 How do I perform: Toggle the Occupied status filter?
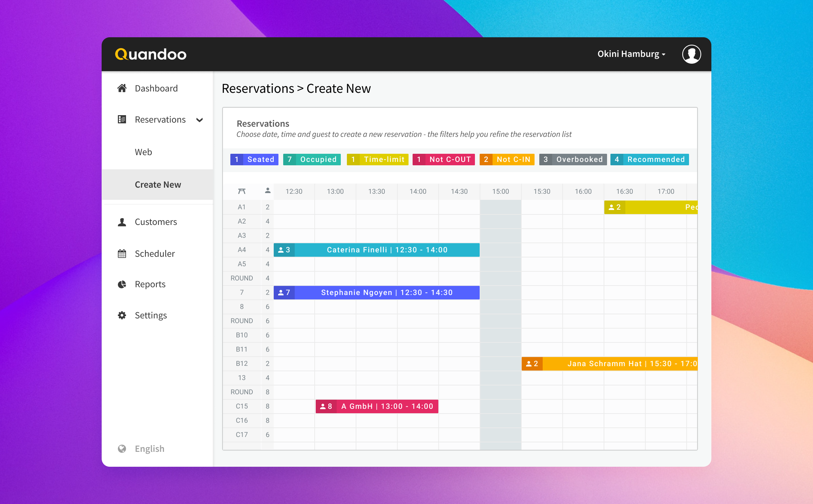pos(312,160)
